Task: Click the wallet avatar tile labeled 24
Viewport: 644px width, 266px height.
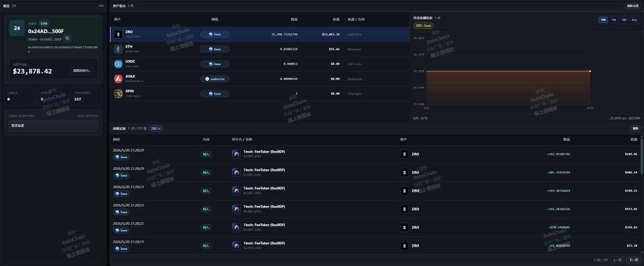Action: point(17,28)
